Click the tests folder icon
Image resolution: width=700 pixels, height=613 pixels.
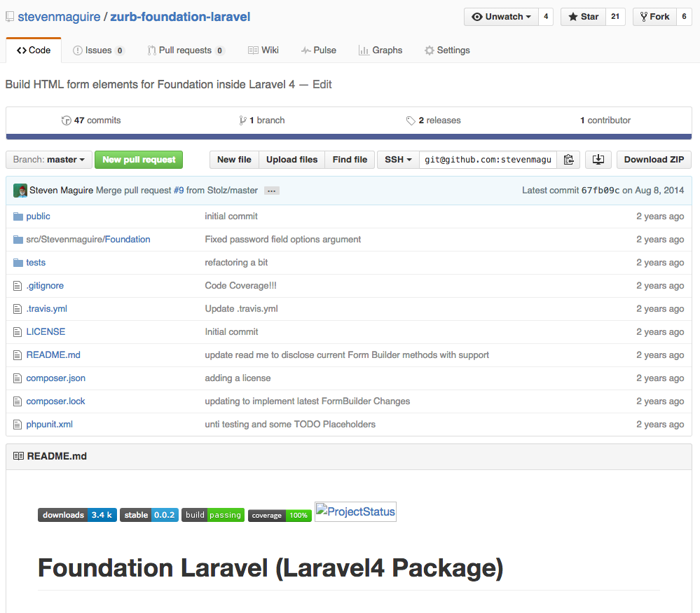pos(18,263)
